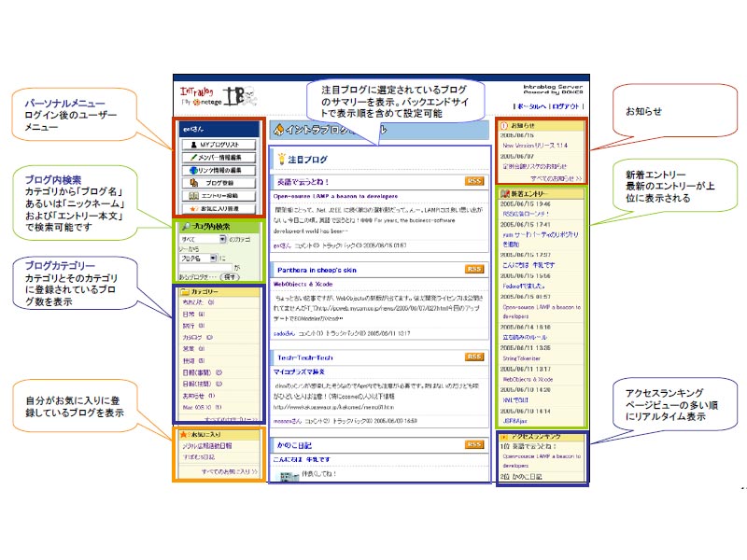The width and height of the screenshot is (747, 560).
Task: Open the 英語で云うとね! blog title
Action: click(303, 182)
